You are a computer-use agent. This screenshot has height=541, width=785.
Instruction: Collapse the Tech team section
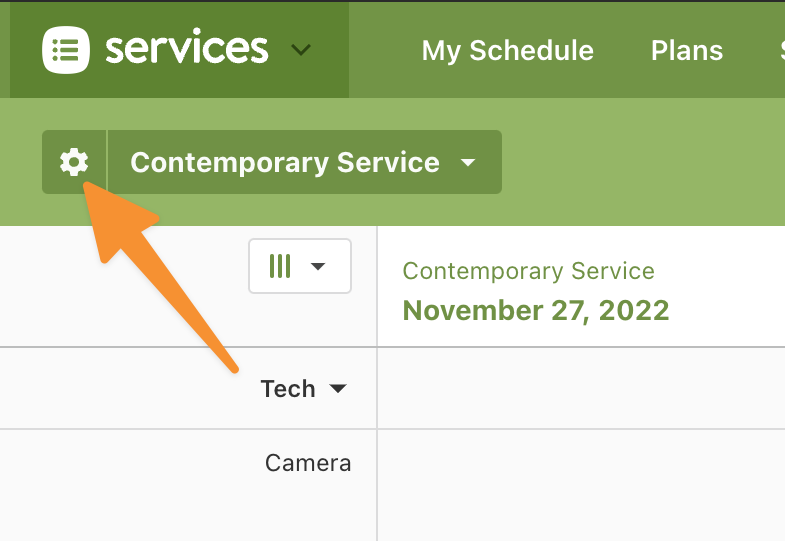point(338,389)
